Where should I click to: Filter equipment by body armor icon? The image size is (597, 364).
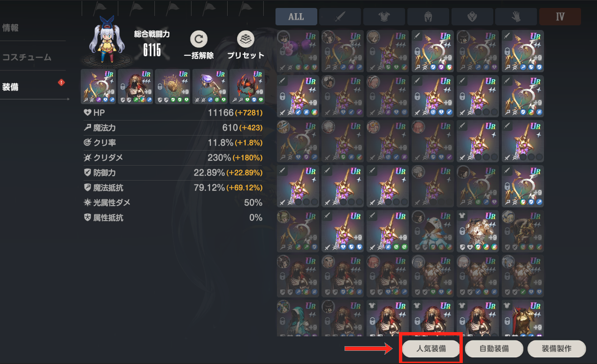pos(384,17)
